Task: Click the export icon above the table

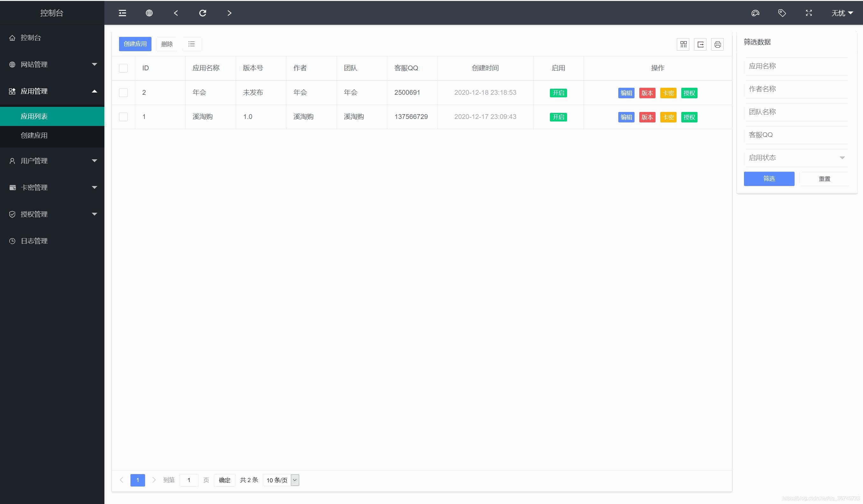Action: click(x=700, y=45)
